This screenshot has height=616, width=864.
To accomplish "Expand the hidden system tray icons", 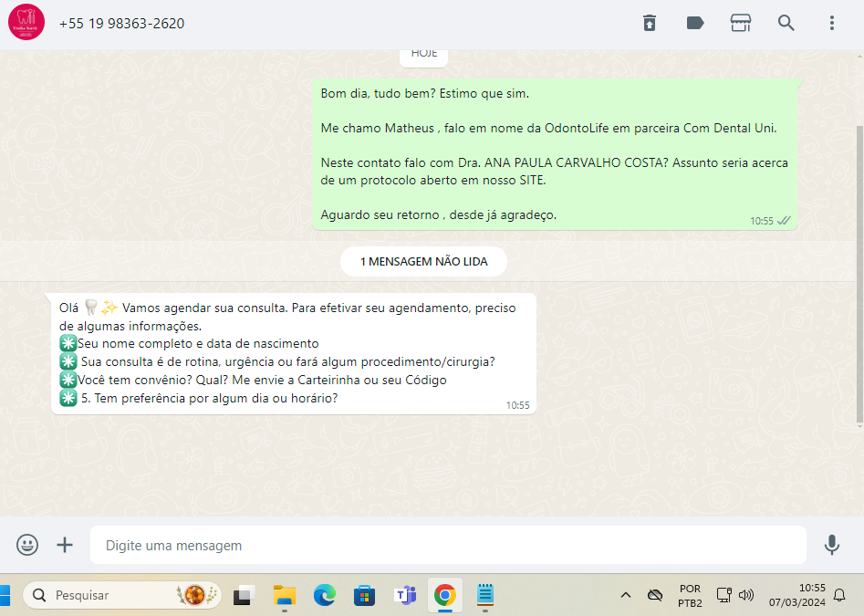I will [625, 595].
